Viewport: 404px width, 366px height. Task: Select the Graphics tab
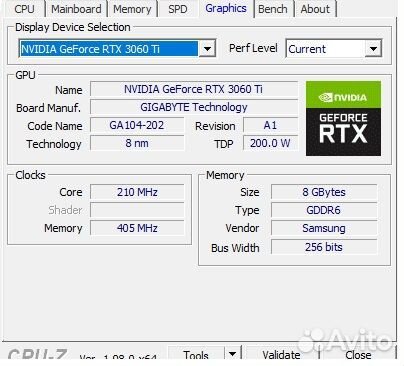(226, 8)
